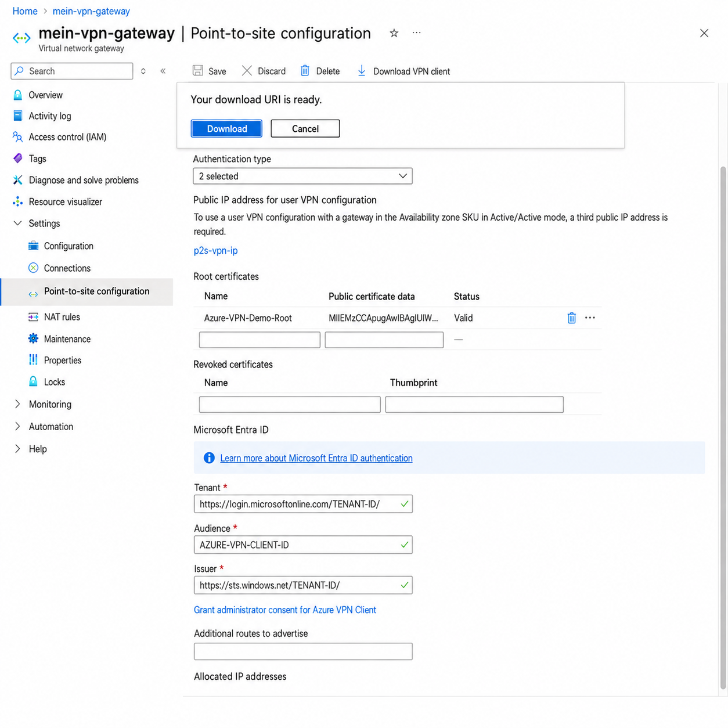The height and width of the screenshot is (728, 728).
Task: Click the Discard X icon
Action: [247, 71]
